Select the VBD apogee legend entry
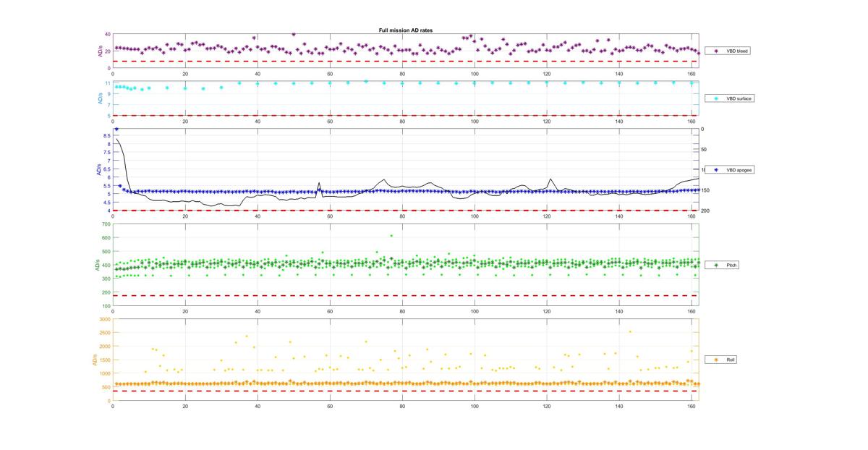The image size is (868, 450). [x=729, y=170]
